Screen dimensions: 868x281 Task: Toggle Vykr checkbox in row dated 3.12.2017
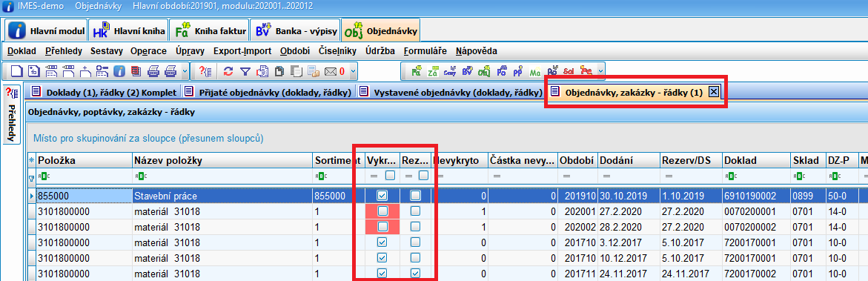pos(382,242)
